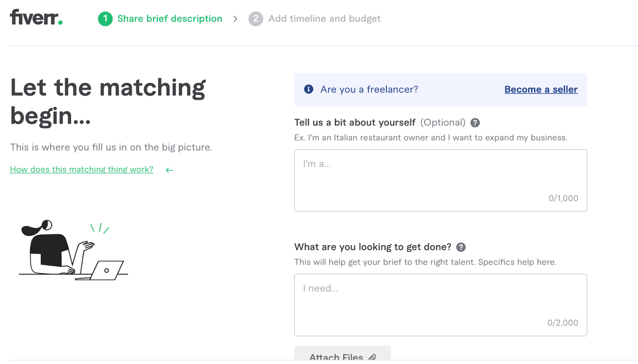Click the paperclip icon on Attach Files

point(372,357)
